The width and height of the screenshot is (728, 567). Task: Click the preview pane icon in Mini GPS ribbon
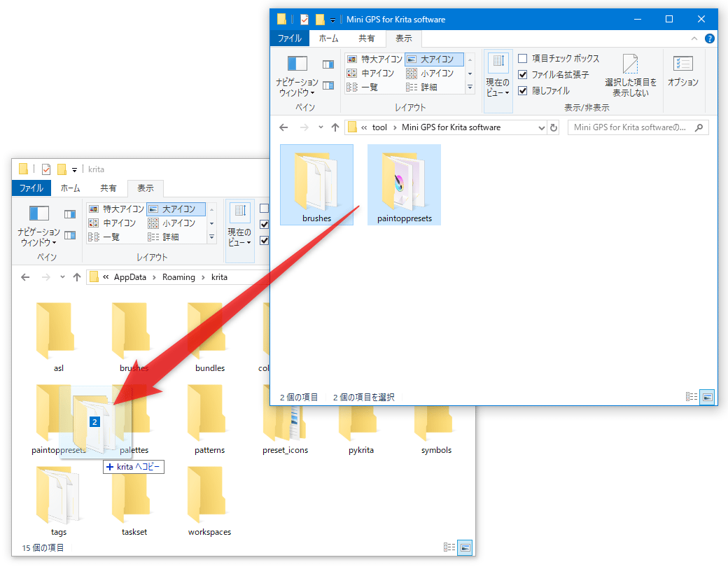[328, 64]
